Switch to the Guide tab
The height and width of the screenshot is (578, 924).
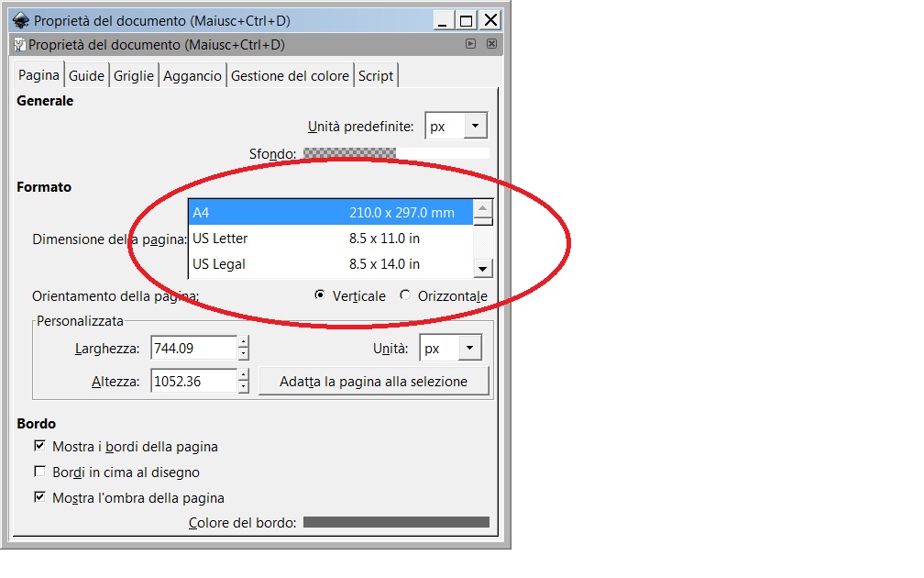(x=87, y=76)
